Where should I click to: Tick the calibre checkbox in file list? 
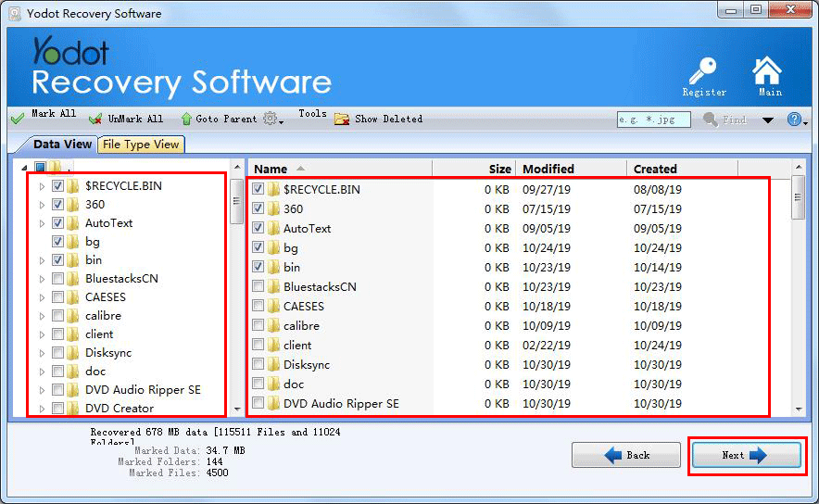click(258, 325)
